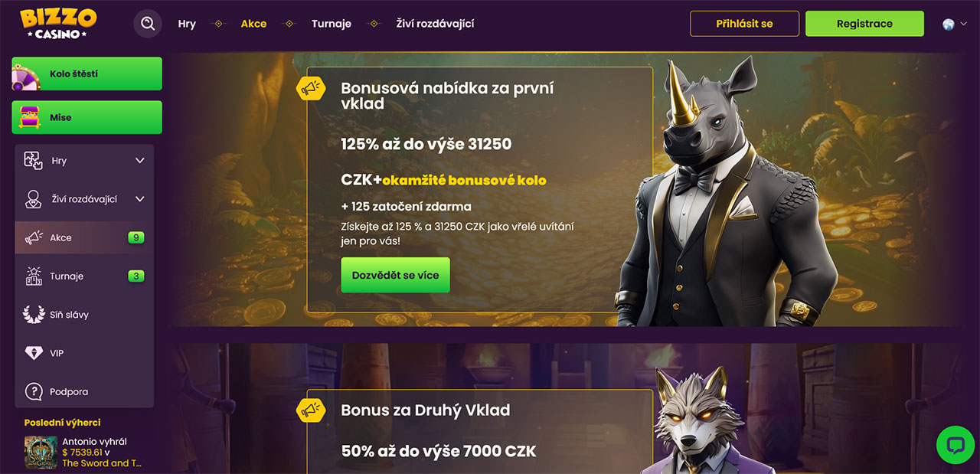Click the Přihlásit se button
Screen dimensions: 980x474
(x=744, y=24)
